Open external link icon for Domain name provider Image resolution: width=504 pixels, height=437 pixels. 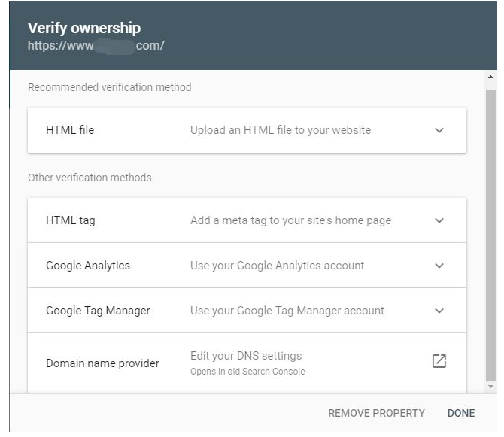point(439,361)
